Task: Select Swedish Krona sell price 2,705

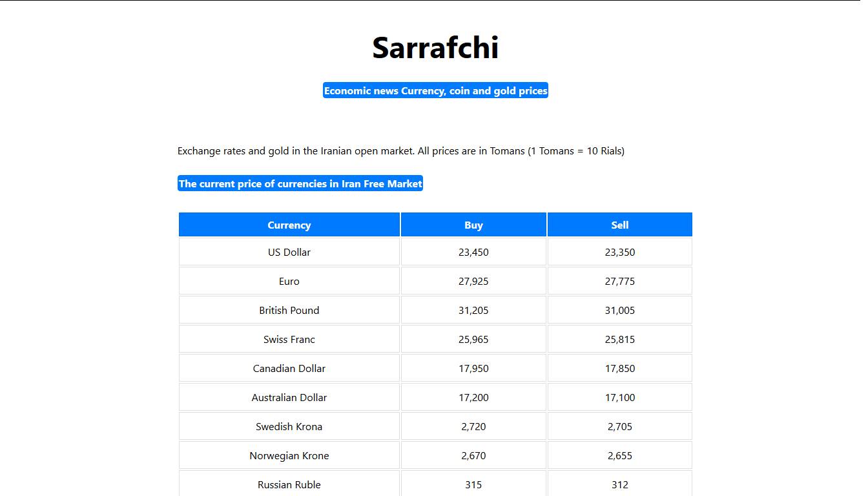Action: (x=620, y=426)
